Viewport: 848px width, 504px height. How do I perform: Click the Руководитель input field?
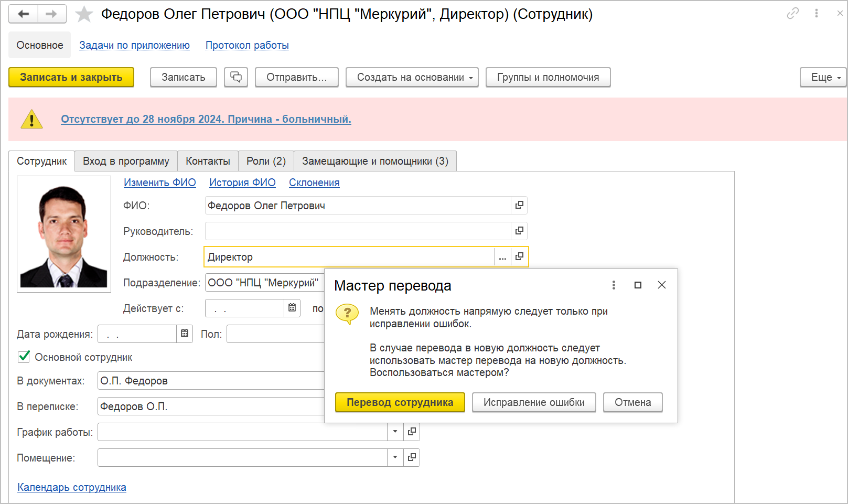point(358,231)
